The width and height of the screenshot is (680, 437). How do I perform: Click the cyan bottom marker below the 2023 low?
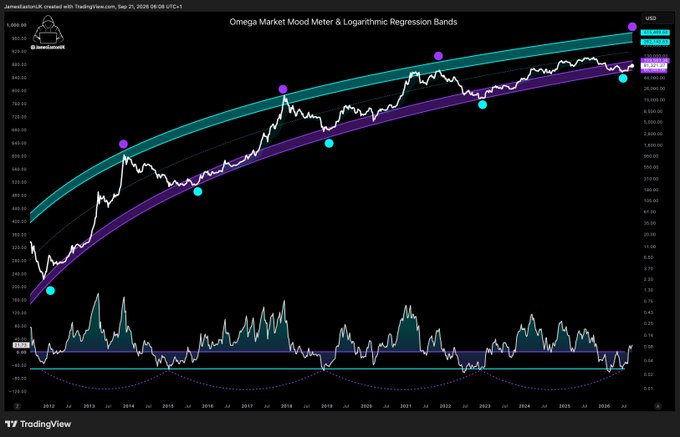coord(482,104)
